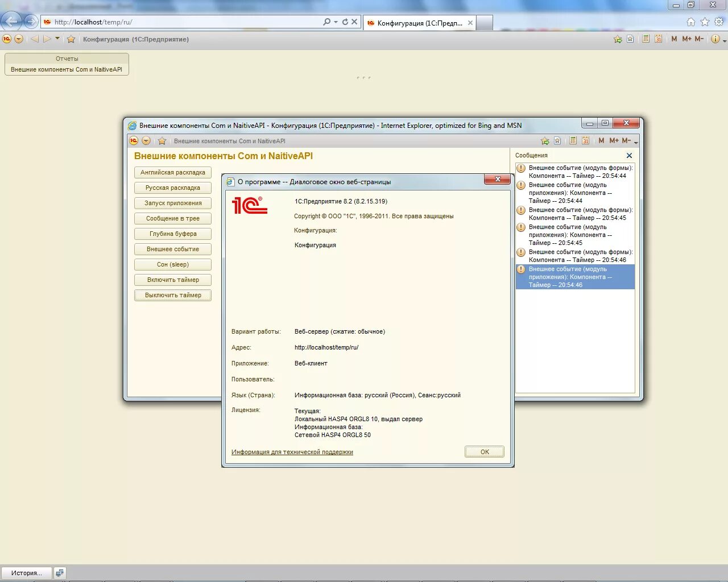Click the Английская раскладка button
Viewport: 728px width, 582px height.
point(173,172)
